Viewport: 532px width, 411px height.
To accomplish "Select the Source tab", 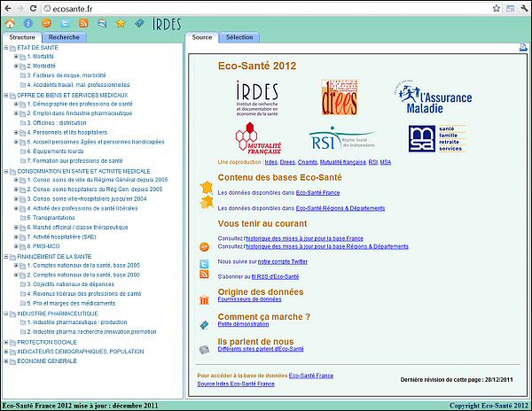I will [x=202, y=37].
